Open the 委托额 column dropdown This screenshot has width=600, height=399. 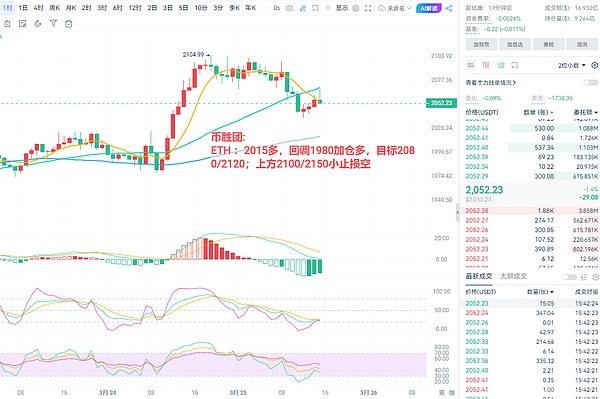click(585, 112)
